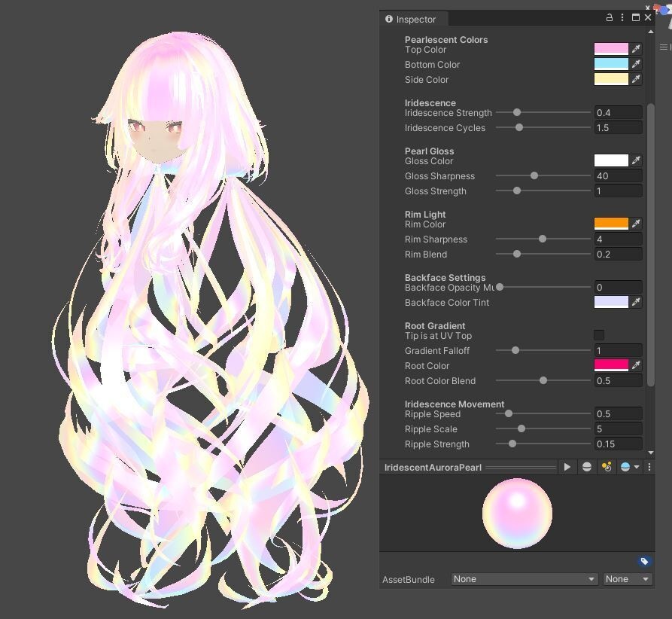
Task: Click the Gloss Strength slider handle
Action: coord(517,191)
